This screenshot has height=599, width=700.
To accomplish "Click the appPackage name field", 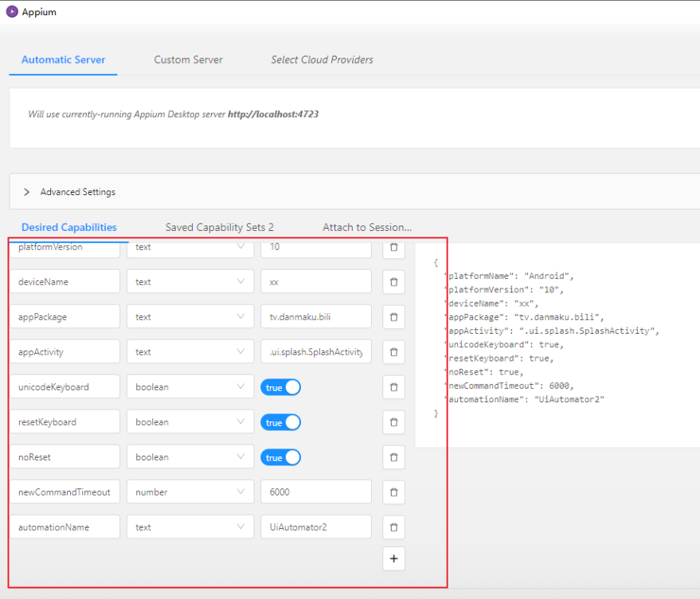I will tap(65, 317).
